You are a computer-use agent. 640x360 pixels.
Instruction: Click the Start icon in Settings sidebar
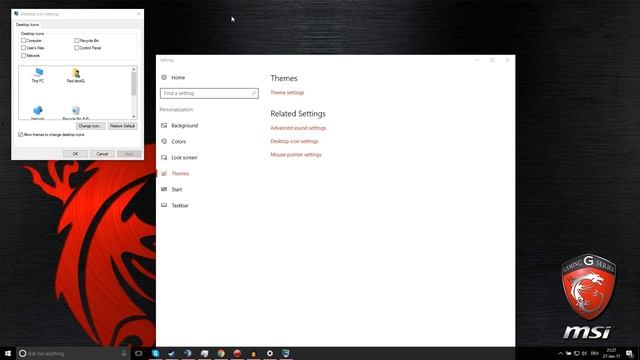click(x=164, y=189)
